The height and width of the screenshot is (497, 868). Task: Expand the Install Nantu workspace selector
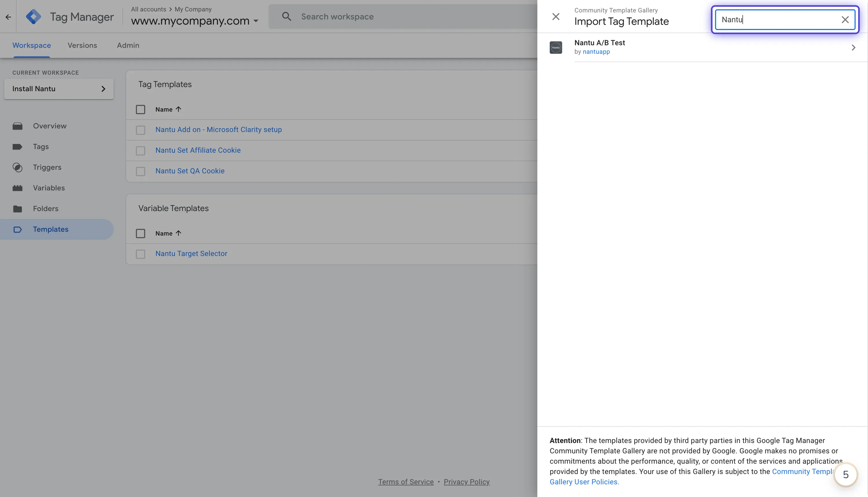(59, 89)
